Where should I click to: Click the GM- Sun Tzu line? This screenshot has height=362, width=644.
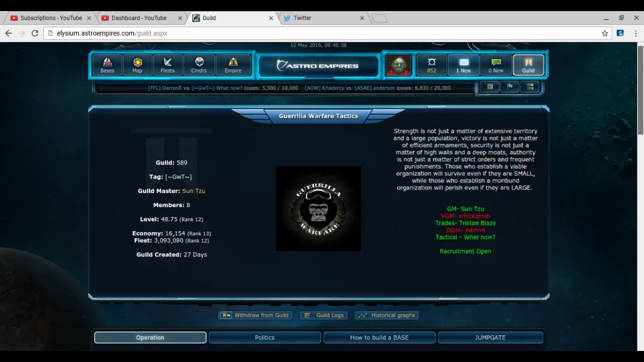pyautogui.click(x=465, y=209)
